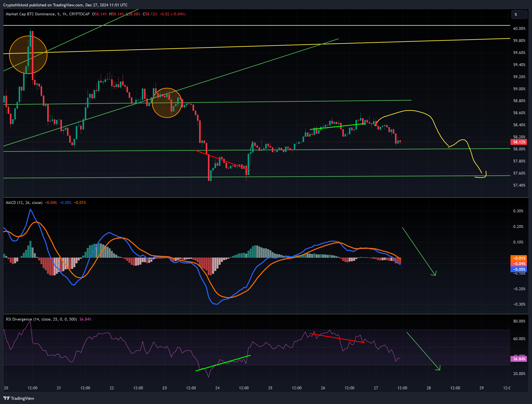Select the 'RSI Divergence (14, close, 25, 0, 0, 500)' label

coord(41,319)
